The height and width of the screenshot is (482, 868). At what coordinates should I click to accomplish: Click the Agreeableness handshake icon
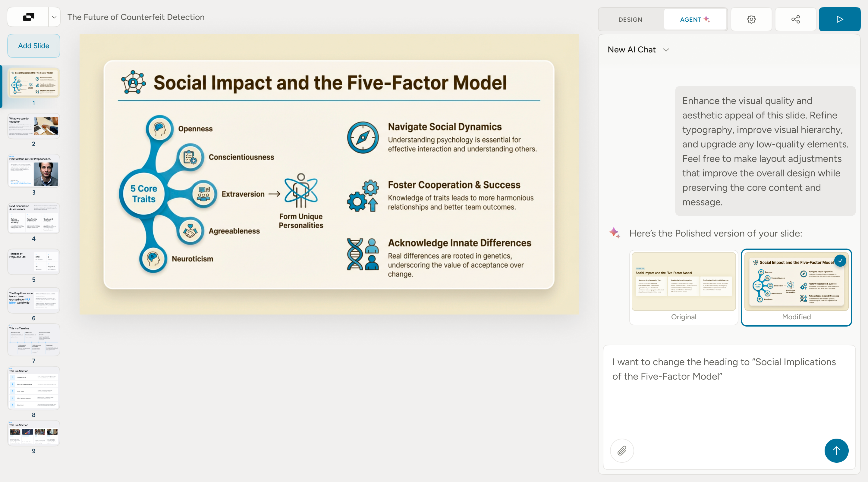coord(190,231)
